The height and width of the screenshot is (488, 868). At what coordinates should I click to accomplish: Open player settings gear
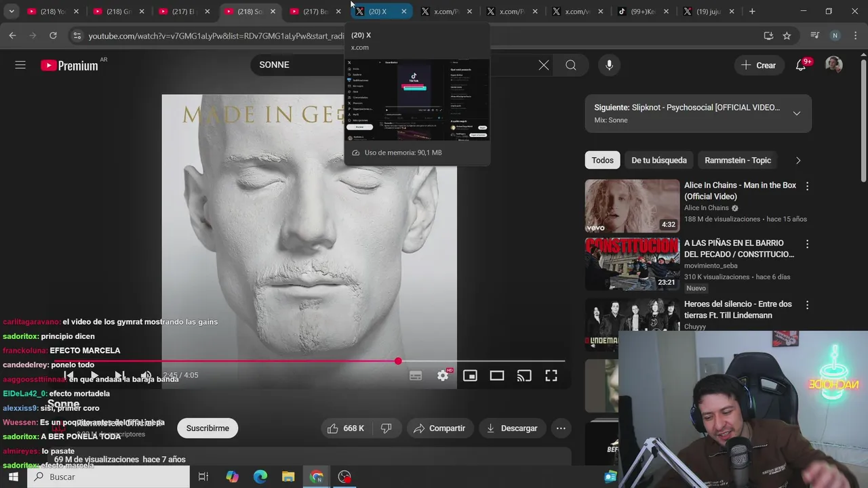click(443, 375)
